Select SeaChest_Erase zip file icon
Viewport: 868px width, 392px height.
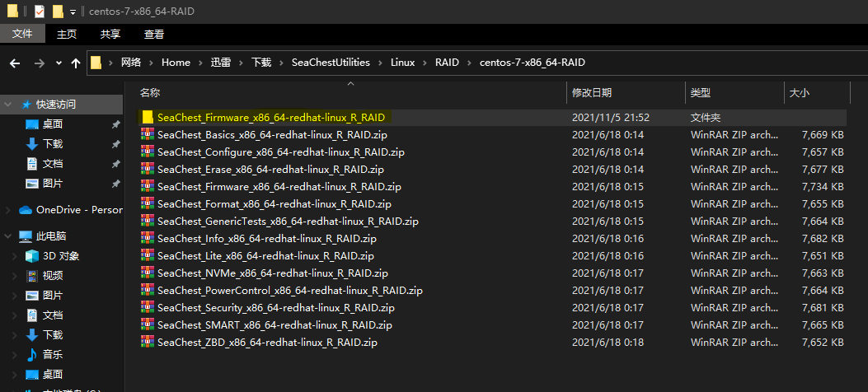tap(148, 169)
